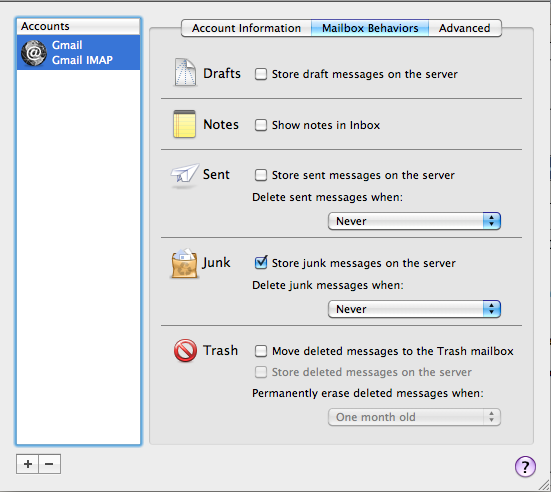
Task: Click the 'Delete junk messages when:' label
Action: coord(328,285)
